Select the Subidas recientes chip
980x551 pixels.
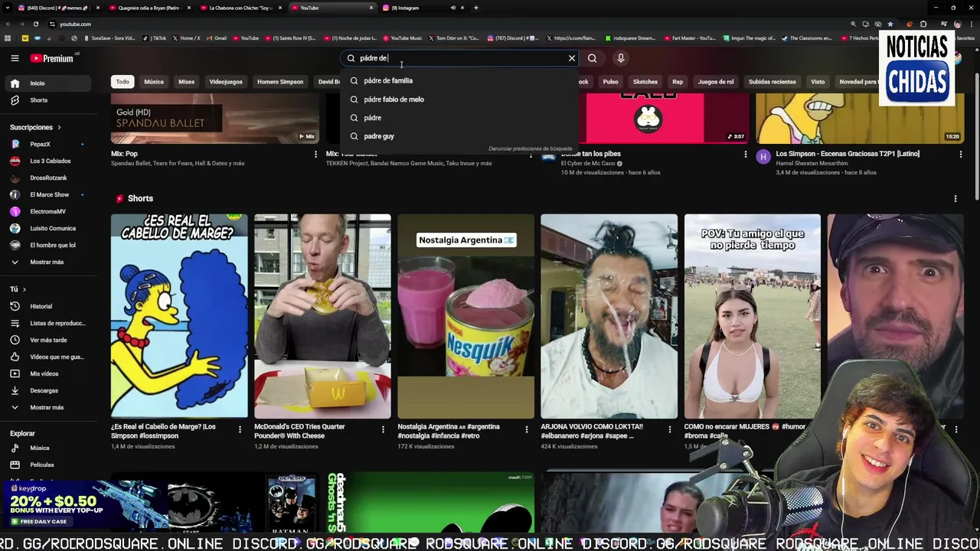click(x=772, y=82)
